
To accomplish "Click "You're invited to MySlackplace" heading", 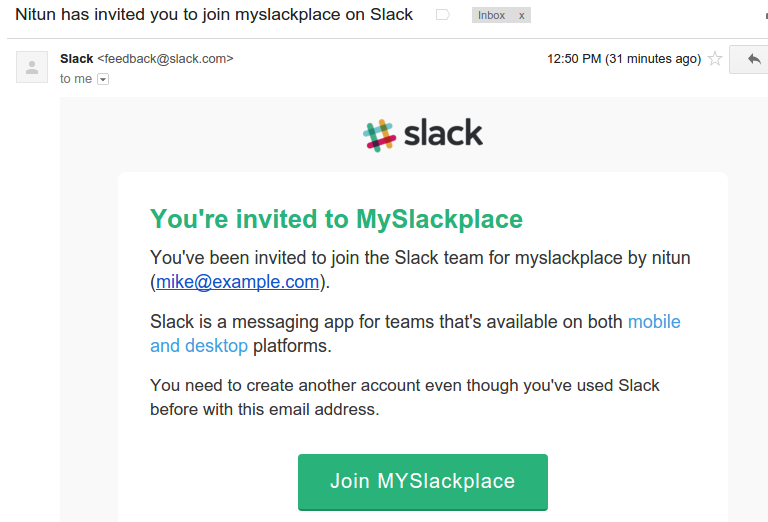I will 336,219.
